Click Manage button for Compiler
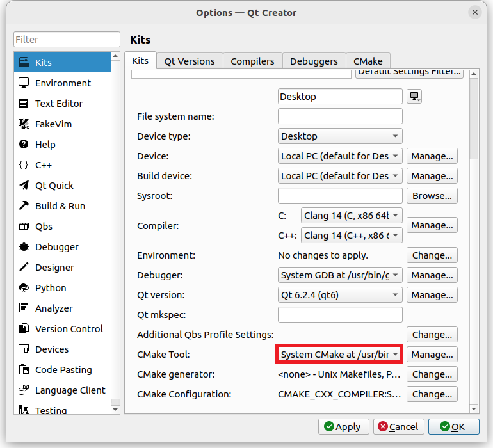Screen dimensions: 493x448 click(x=432, y=225)
